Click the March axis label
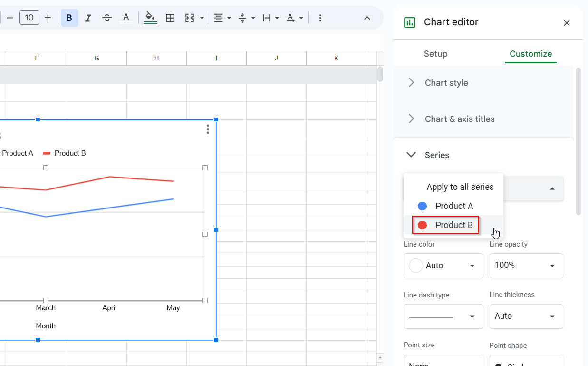 coord(46,308)
